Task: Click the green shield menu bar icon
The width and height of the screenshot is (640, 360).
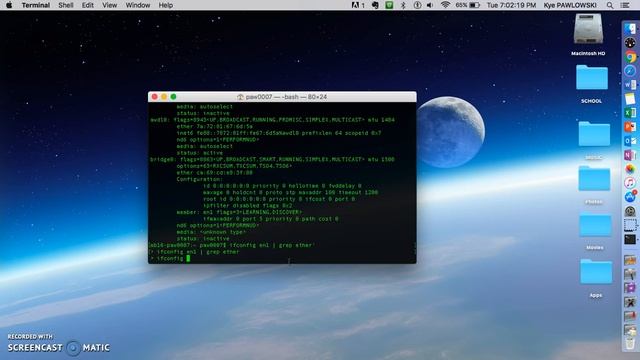Action: tap(389, 5)
